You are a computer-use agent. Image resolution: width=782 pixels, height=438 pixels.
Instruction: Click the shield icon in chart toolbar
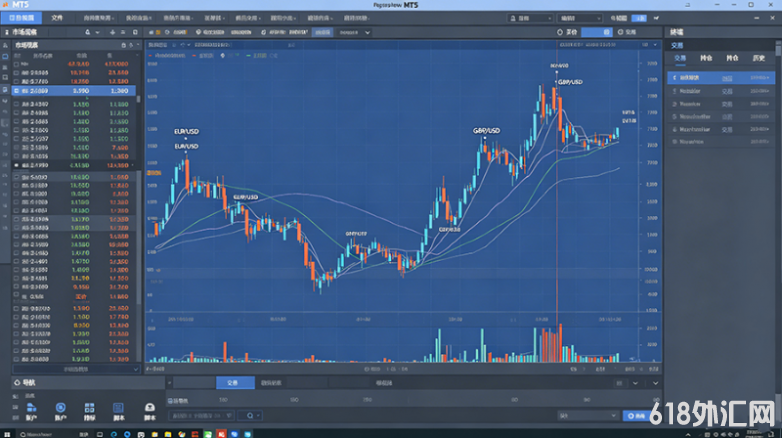click(x=198, y=32)
